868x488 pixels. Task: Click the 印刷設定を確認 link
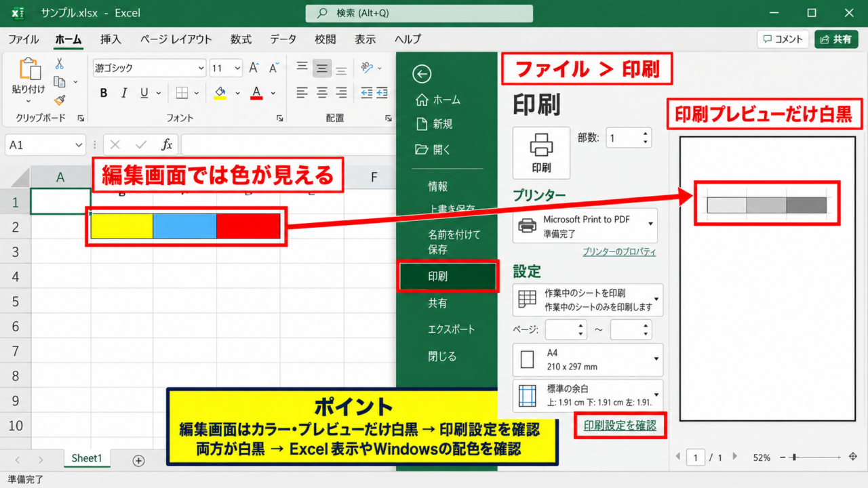[620, 426]
